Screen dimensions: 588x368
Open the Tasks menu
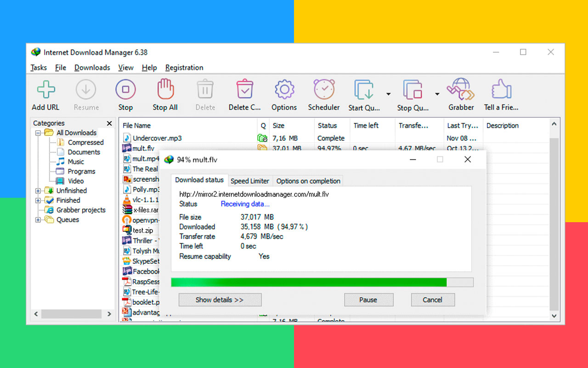pos(39,68)
